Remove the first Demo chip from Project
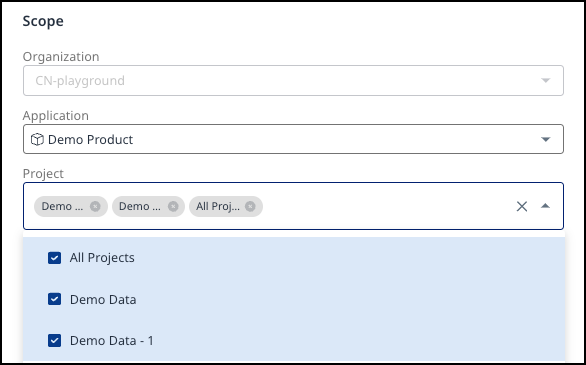586x365 pixels. (95, 206)
